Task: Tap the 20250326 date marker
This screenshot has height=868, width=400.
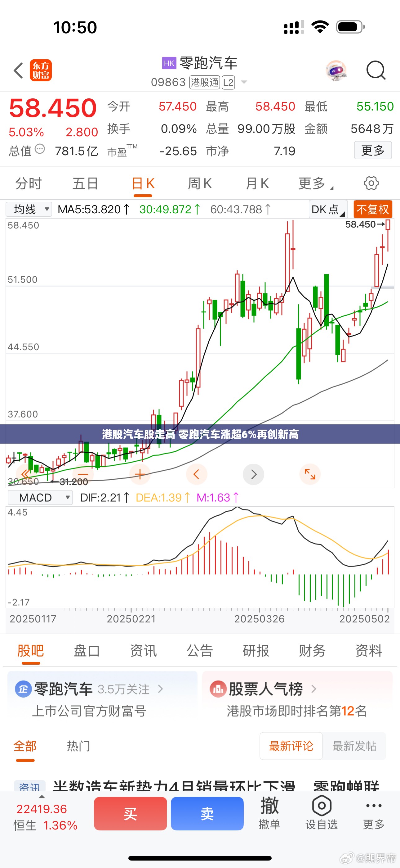Action: point(259,619)
